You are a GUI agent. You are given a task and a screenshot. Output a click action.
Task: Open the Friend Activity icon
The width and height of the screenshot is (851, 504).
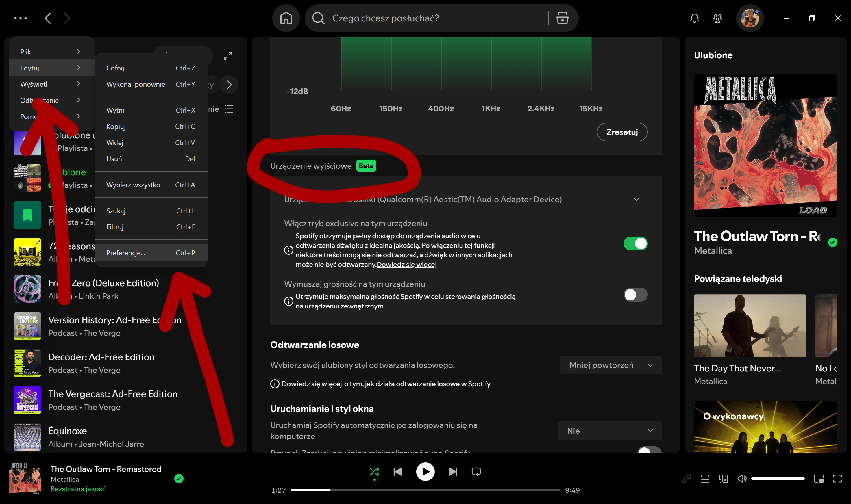click(717, 18)
